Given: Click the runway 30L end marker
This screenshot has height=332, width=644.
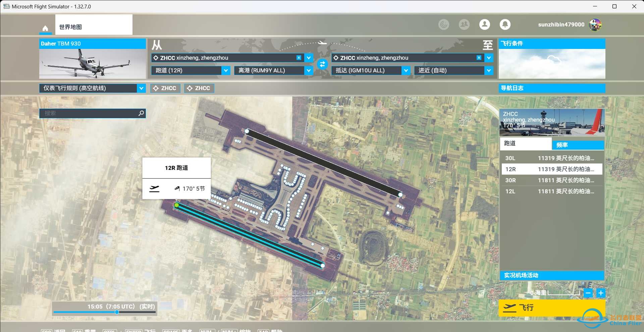Looking at the screenshot, I should [x=323, y=266].
